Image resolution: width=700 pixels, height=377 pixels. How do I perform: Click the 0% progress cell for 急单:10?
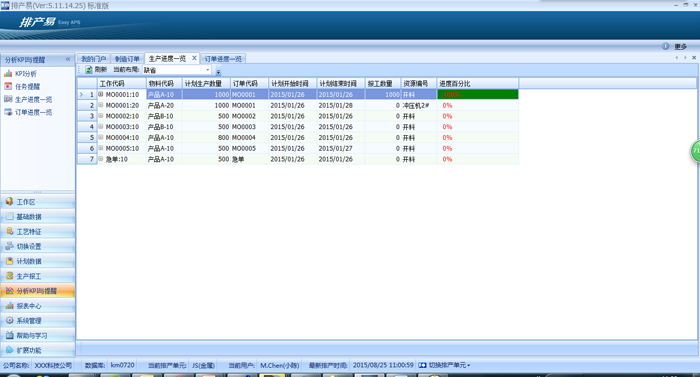(x=478, y=159)
